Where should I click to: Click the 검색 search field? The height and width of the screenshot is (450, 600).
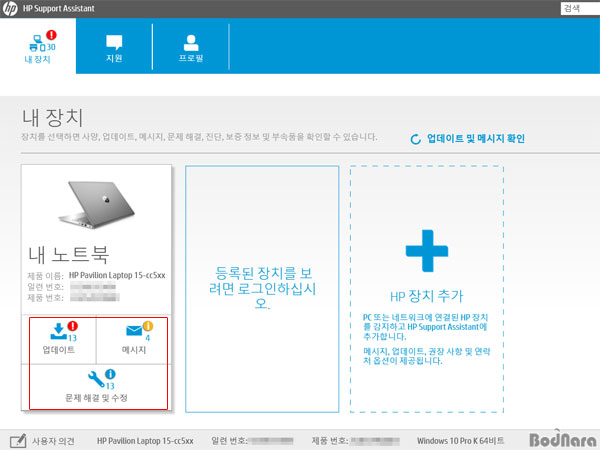click(x=580, y=8)
